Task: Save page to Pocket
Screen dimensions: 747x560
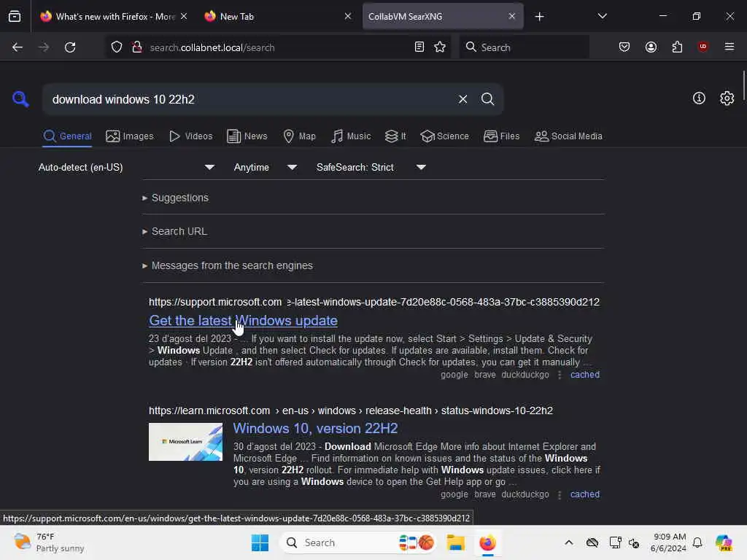Action: [x=624, y=47]
